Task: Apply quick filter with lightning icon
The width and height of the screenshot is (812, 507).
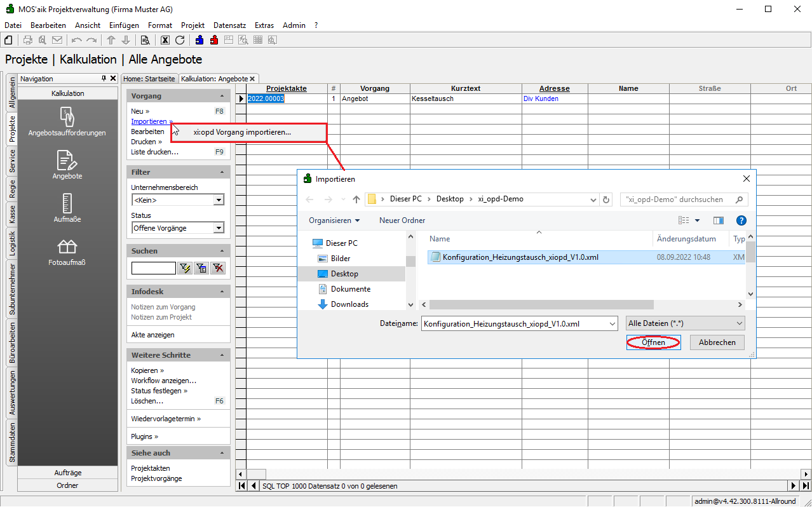Action: pyautogui.click(x=185, y=268)
